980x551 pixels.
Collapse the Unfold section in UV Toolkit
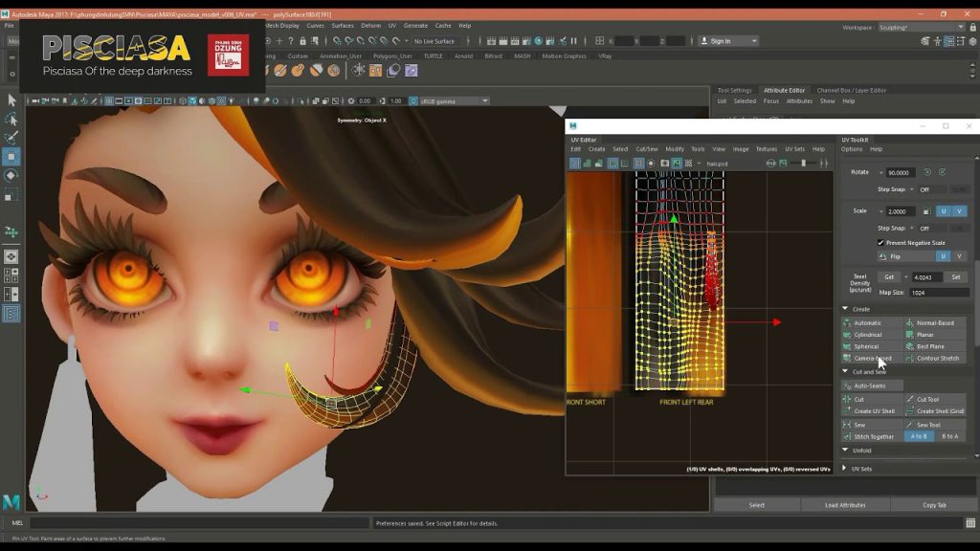click(845, 451)
